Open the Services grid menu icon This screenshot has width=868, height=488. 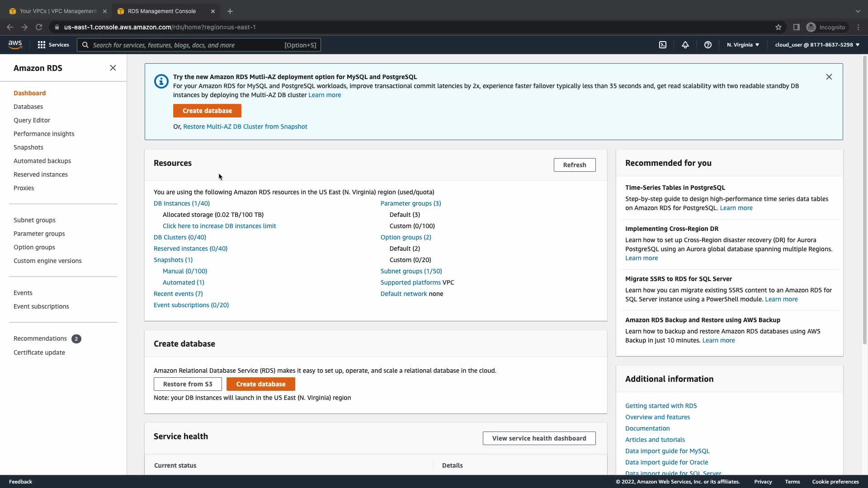tap(42, 45)
